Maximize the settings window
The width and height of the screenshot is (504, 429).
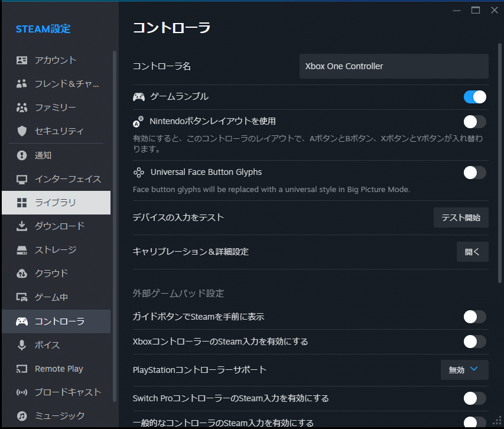(476, 10)
